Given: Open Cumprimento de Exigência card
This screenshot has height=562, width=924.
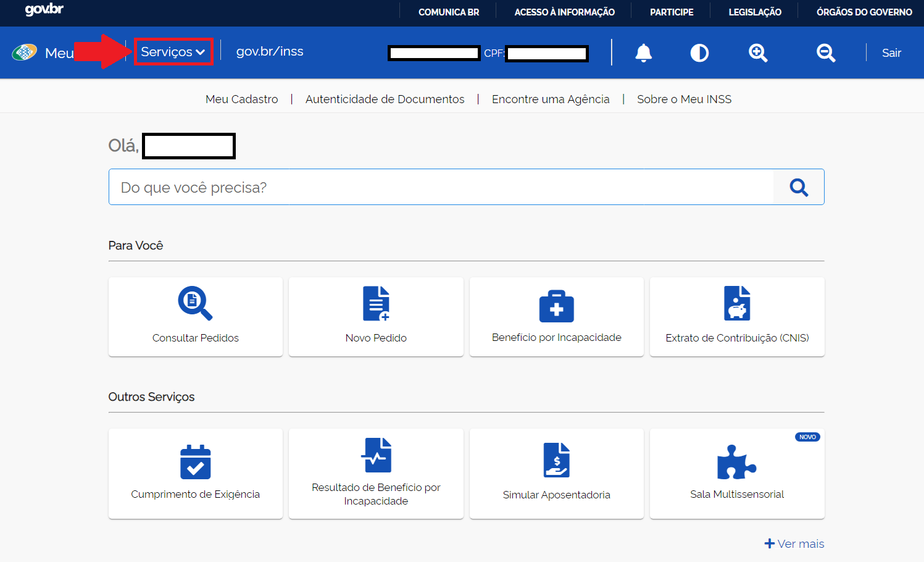Looking at the screenshot, I should click(195, 474).
